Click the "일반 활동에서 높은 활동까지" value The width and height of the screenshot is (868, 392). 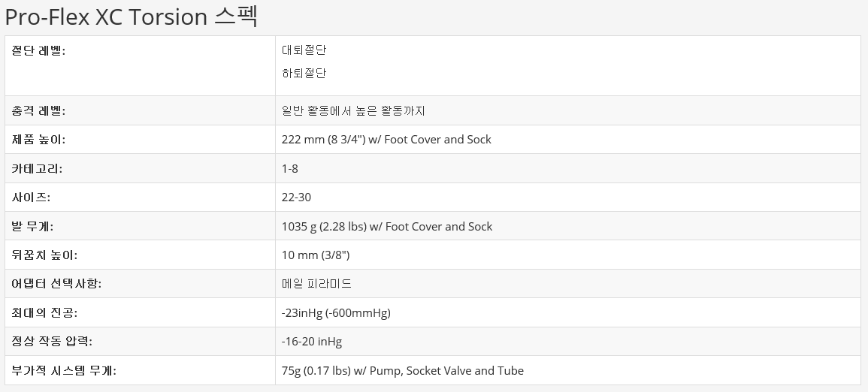pyautogui.click(x=353, y=110)
